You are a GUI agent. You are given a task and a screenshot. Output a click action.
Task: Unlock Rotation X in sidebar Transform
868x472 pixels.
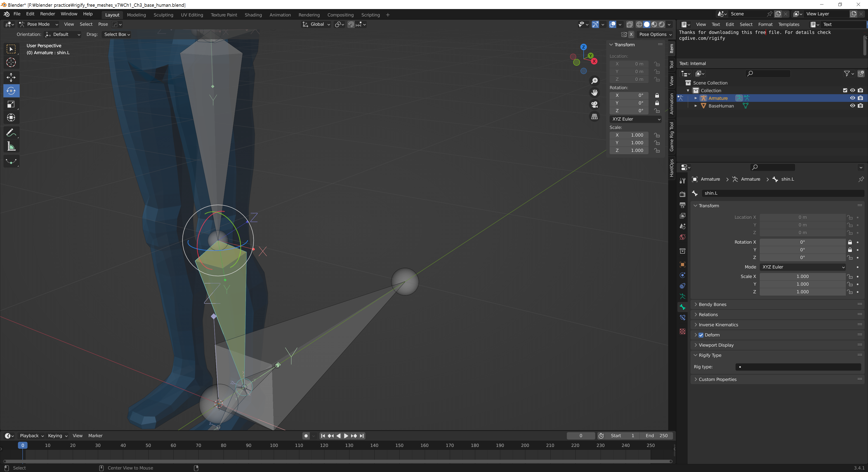pyautogui.click(x=657, y=95)
